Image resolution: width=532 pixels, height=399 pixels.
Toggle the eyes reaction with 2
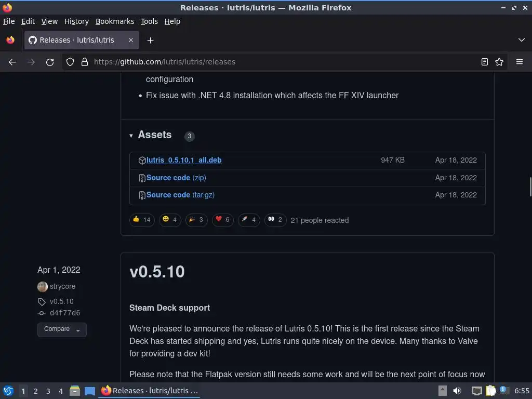point(275,220)
